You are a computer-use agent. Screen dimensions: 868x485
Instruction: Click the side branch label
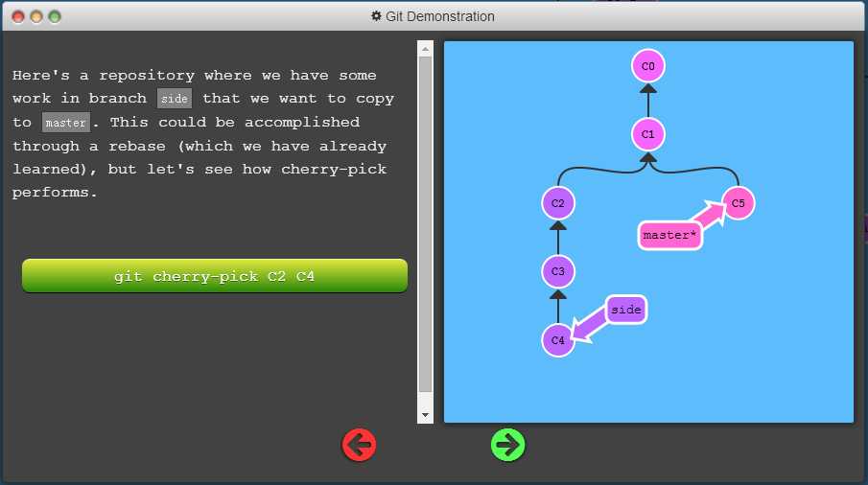pos(626,310)
